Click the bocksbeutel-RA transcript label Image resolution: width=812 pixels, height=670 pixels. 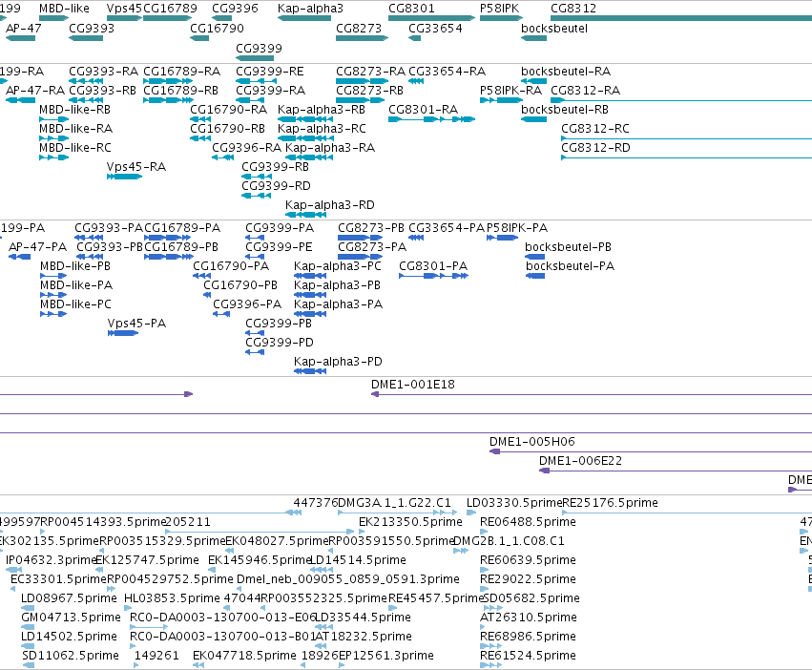566,71
